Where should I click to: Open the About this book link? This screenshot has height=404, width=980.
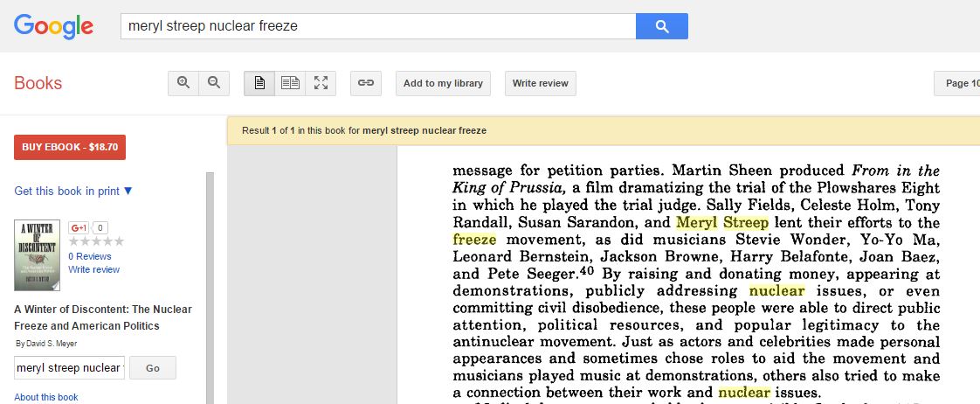(x=46, y=397)
